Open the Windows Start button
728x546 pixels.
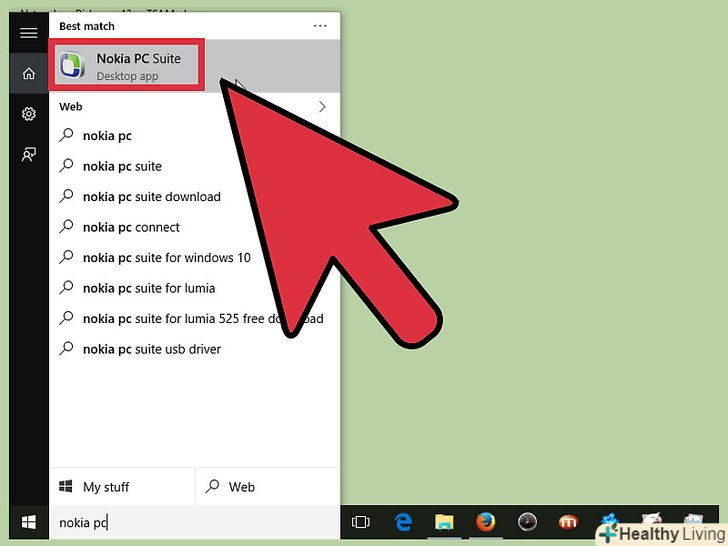(29, 522)
